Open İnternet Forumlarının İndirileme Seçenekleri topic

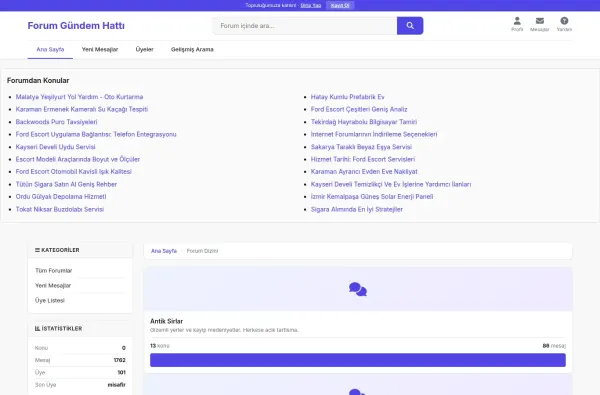coord(374,134)
